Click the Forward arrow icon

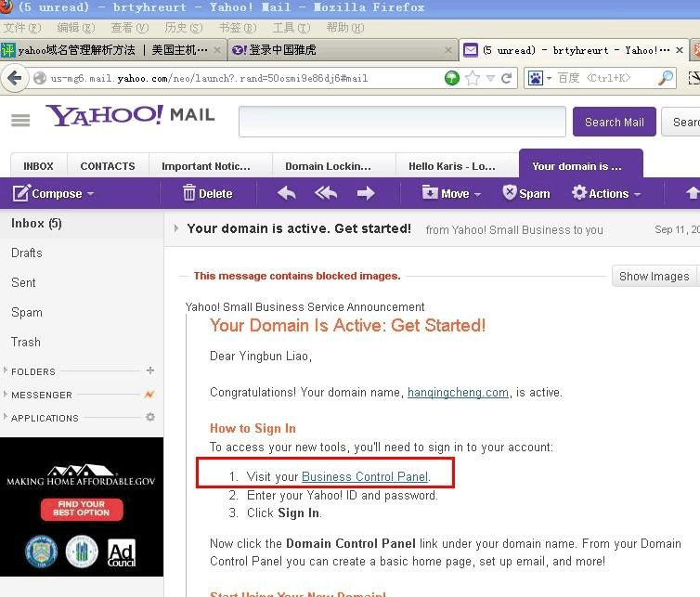[366, 193]
